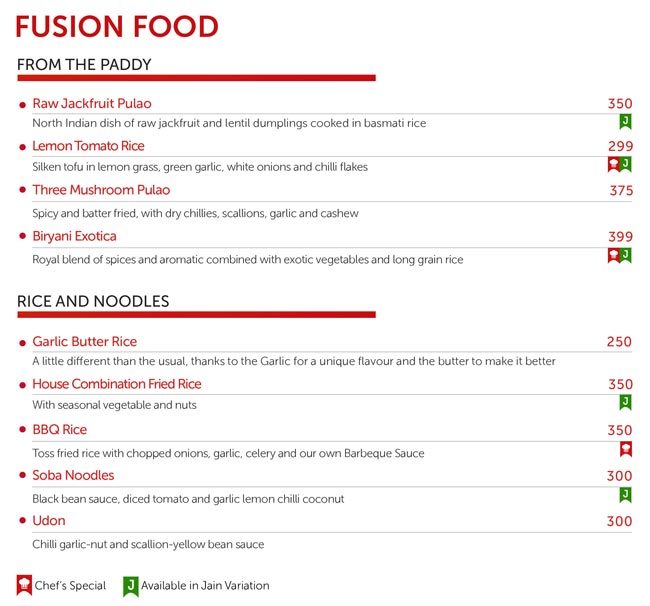Viewport: 650px width, 606px height.
Task: Click the 250 price of Garlic Butter Rice
Action: [619, 342]
